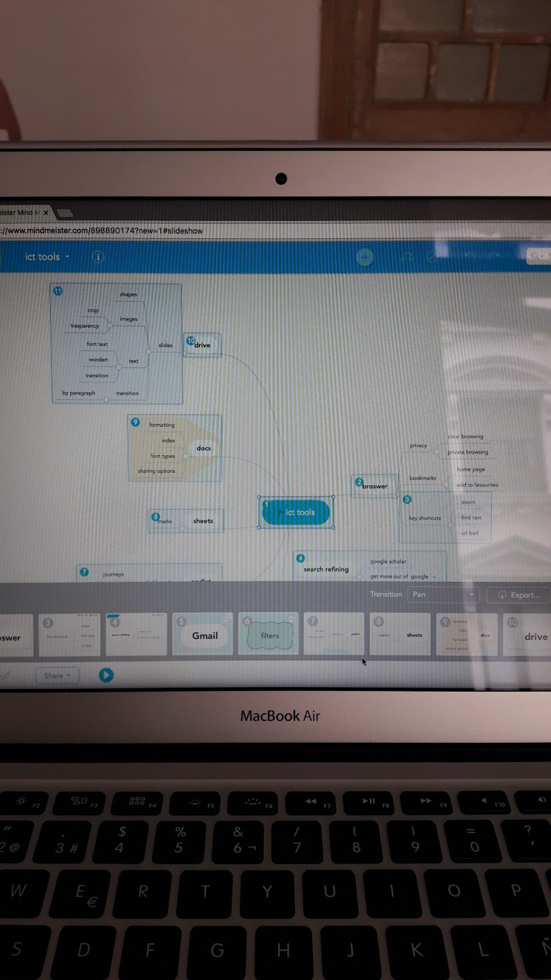Open slide 9 docs thumbnail
The image size is (551, 980).
click(x=467, y=635)
